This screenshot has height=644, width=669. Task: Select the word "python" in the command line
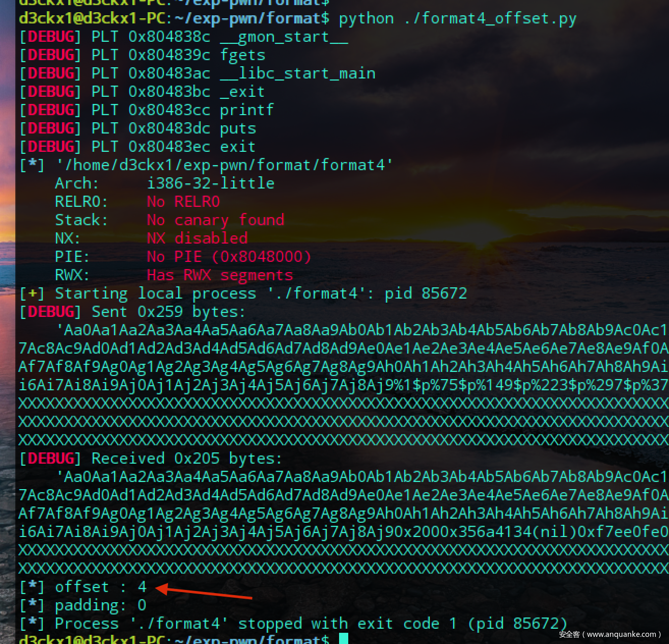coord(366,19)
